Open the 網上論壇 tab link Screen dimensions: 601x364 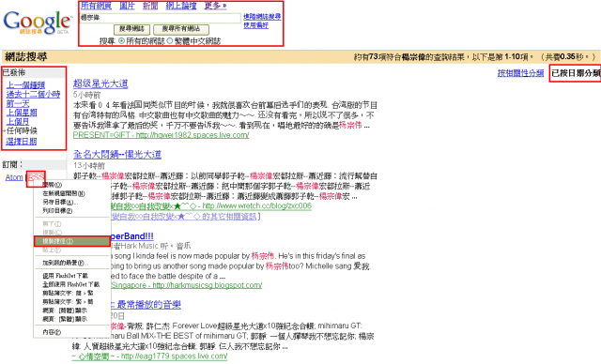tap(181, 6)
